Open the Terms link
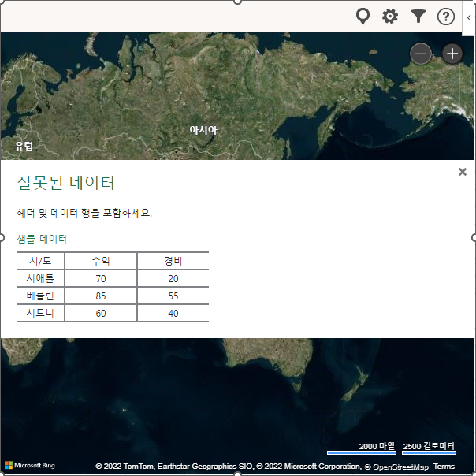Image resolution: width=476 pixels, height=476 pixels. [x=444, y=467]
